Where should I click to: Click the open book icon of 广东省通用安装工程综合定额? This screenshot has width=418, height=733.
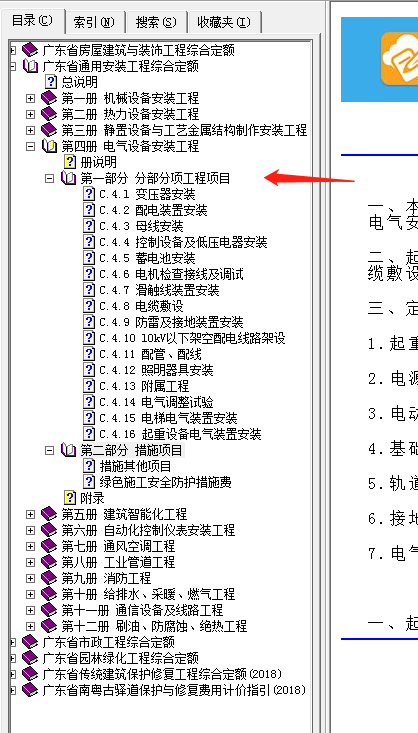[x=30, y=66]
